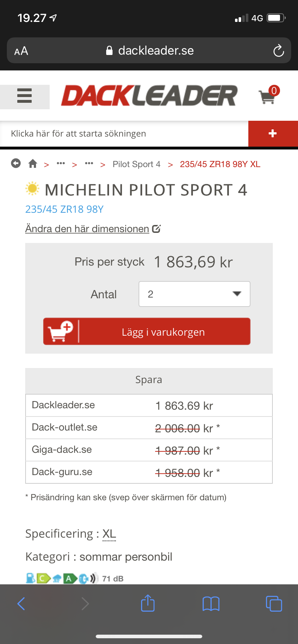Go to home via breadcrumb house icon
The height and width of the screenshot is (644, 298).
coord(33,164)
